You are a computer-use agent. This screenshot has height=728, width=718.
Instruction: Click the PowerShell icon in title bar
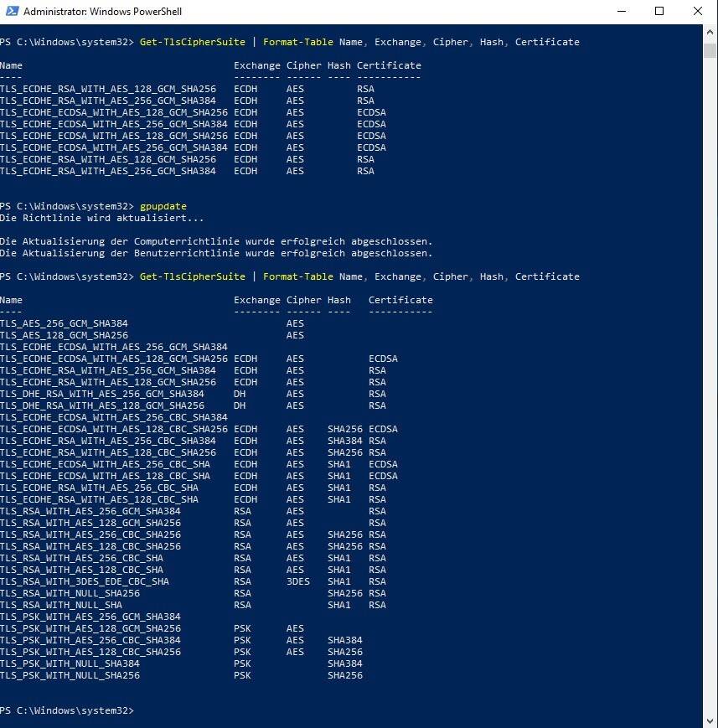(11, 12)
